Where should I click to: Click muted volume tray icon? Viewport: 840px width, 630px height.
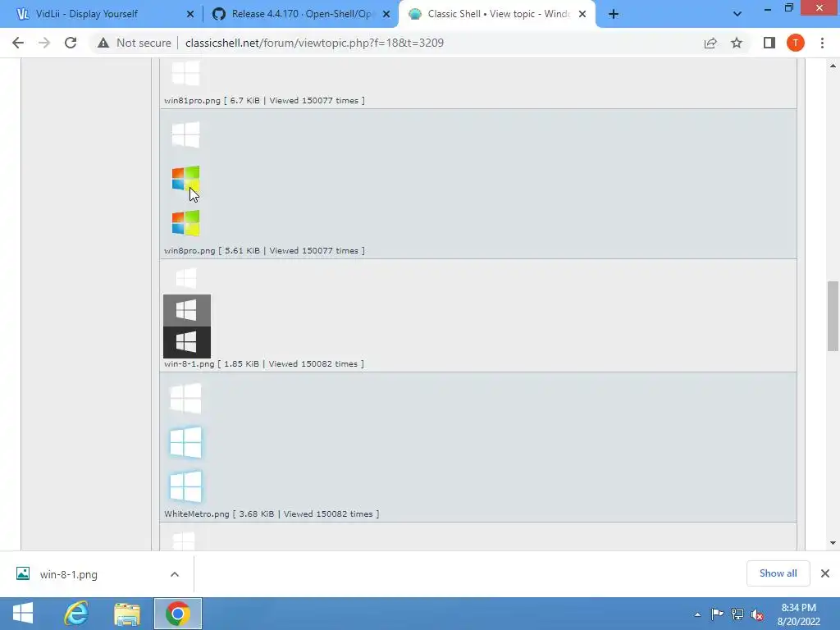tap(757, 614)
